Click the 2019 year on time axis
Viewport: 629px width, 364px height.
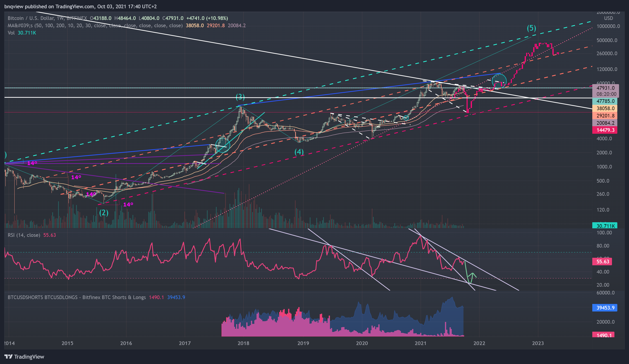303,343
